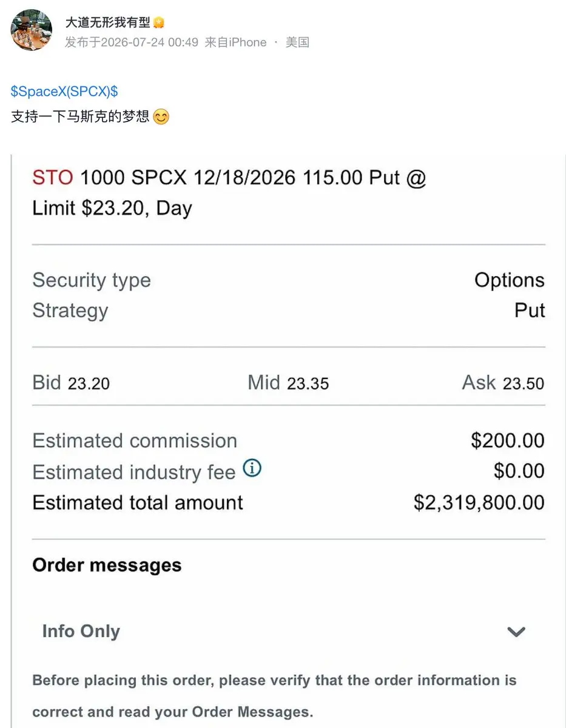Image resolution: width=566 pixels, height=728 pixels.
Task: Open the $SpaceX(SPCX)$ stock tag link
Action: [x=64, y=92]
